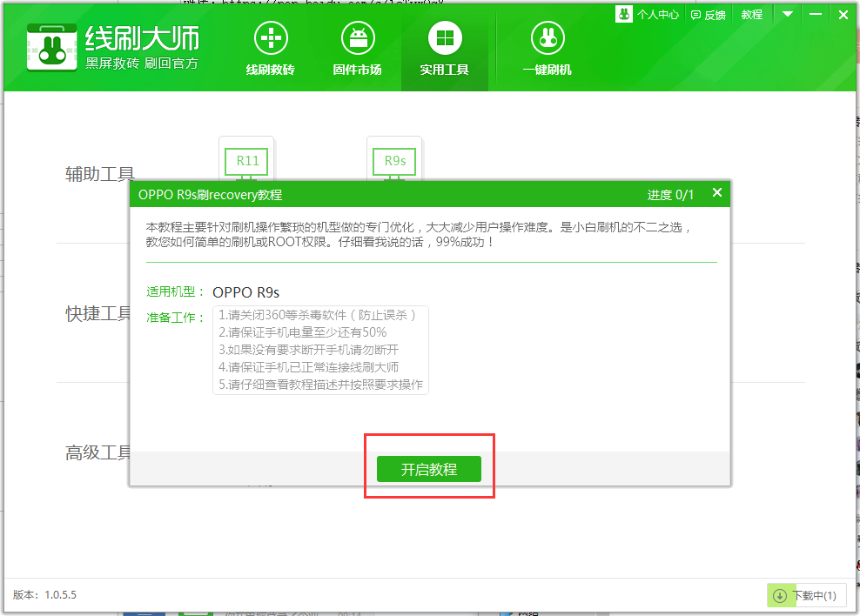Open the 教程 tutorial link

pos(752,15)
